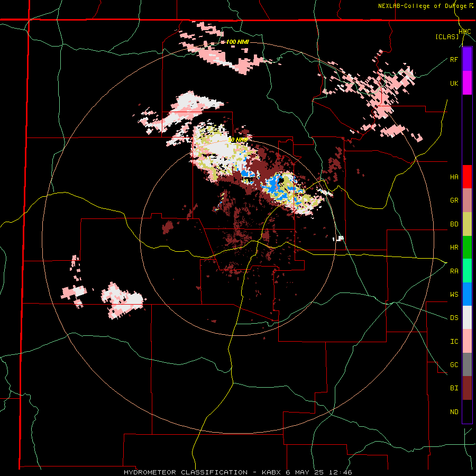This screenshot has width=476, height=476.
Task: Click the 50 NMI range ring label
Action: coord(237,140)
